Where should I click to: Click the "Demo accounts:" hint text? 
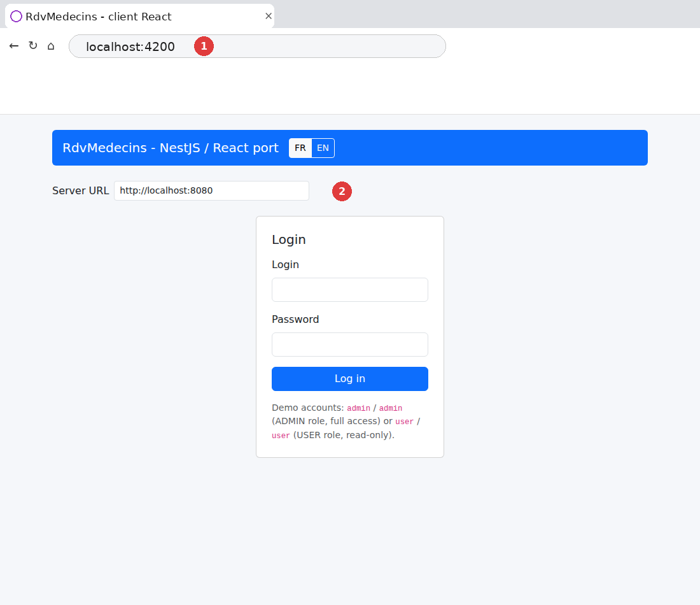(x=307, y=408)
